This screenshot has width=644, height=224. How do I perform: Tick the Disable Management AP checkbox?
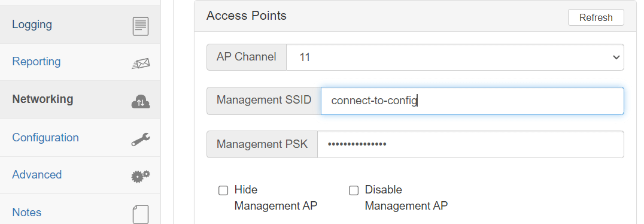[x=354, y=190]
